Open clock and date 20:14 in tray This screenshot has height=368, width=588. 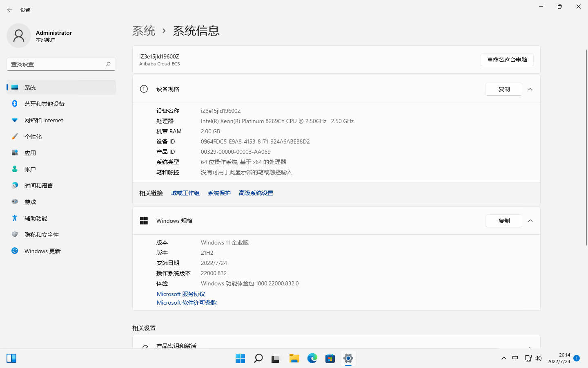(x=559, y=358)
